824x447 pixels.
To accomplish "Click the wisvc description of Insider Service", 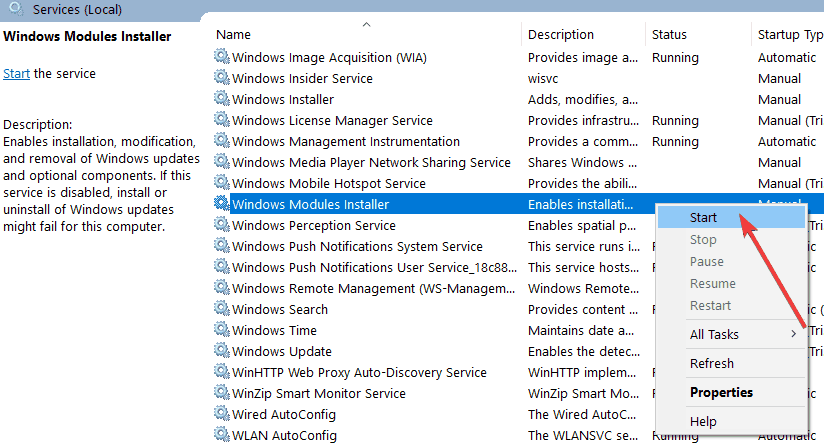I will coord(543,78).
